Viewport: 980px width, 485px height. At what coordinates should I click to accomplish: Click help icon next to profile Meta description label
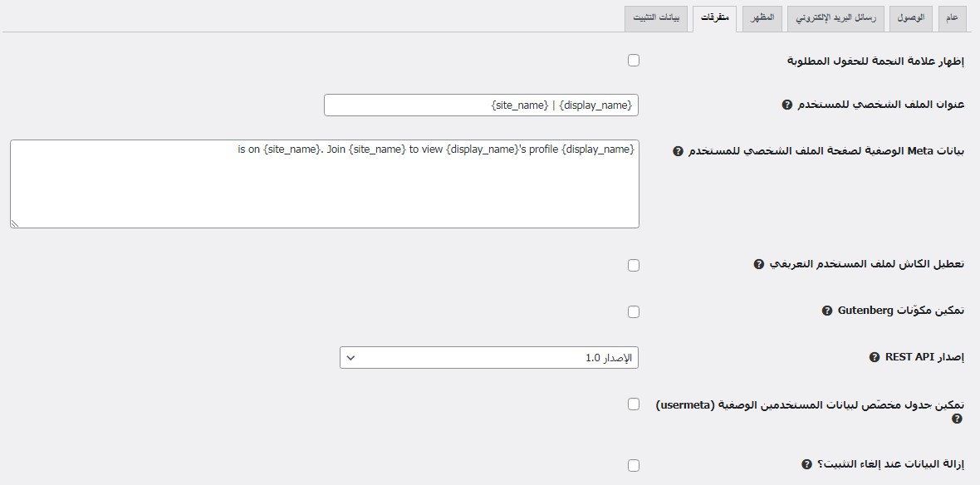678,151
